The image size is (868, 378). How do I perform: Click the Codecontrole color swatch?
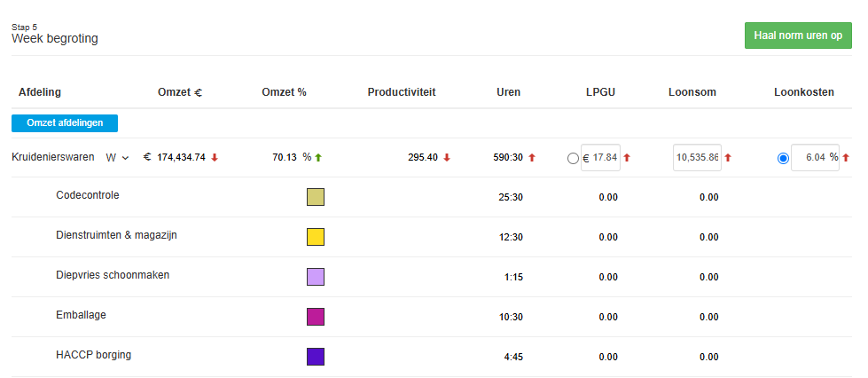pyautogui.click(x=316, y=197)
